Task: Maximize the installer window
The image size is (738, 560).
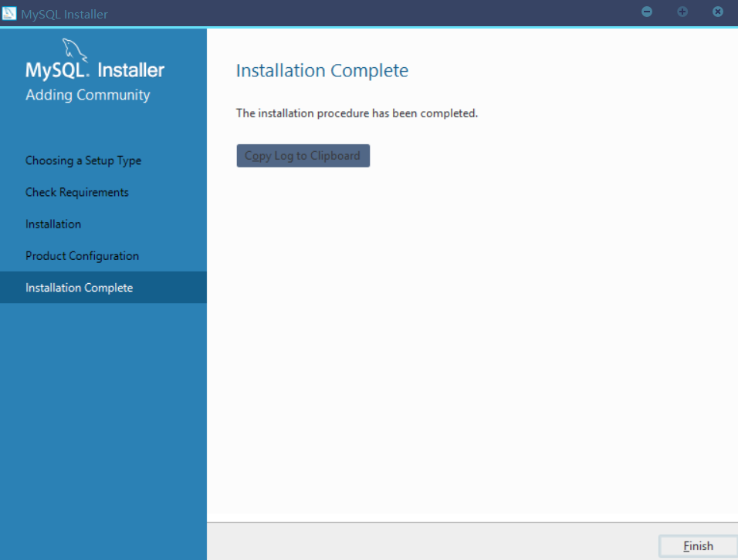Action: (x=682, y=12)
